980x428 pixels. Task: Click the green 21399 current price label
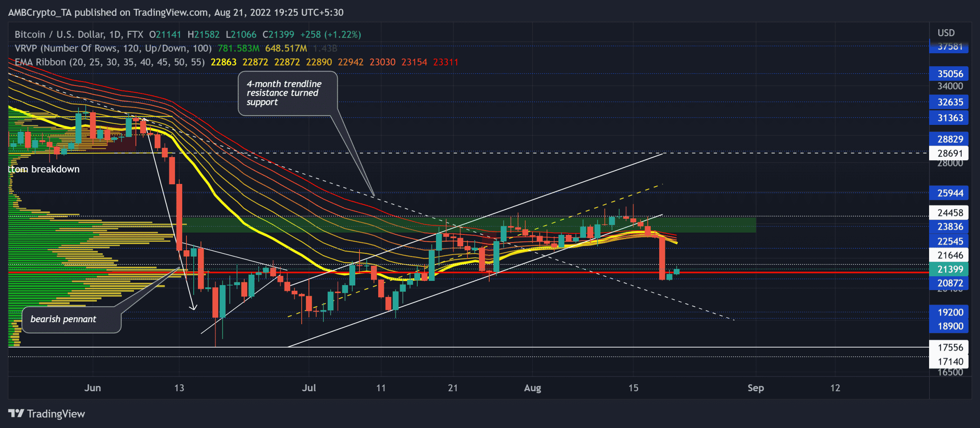(949, 269)
